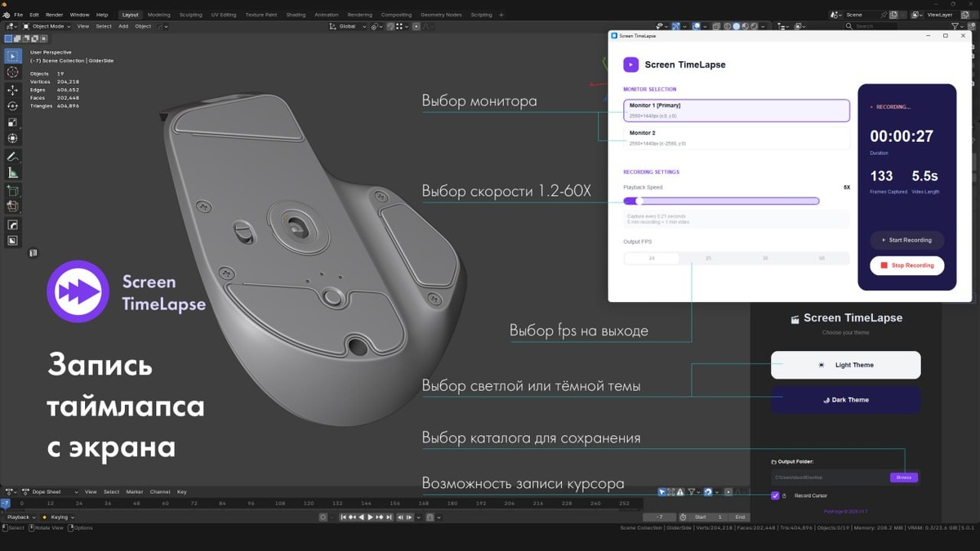Click the Playback Speed slider handle
This screenshot has width=980, height=551.
(639, 201)
